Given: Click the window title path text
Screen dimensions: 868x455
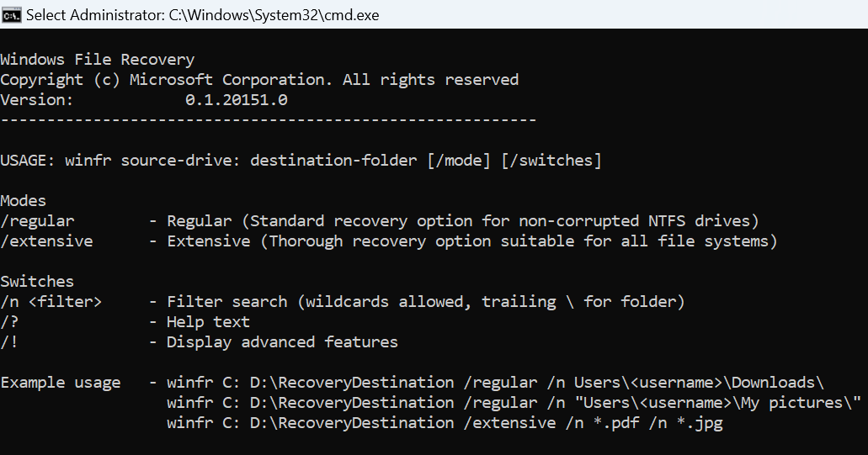Looking at the screenshot, I should (x=203, y=15).
